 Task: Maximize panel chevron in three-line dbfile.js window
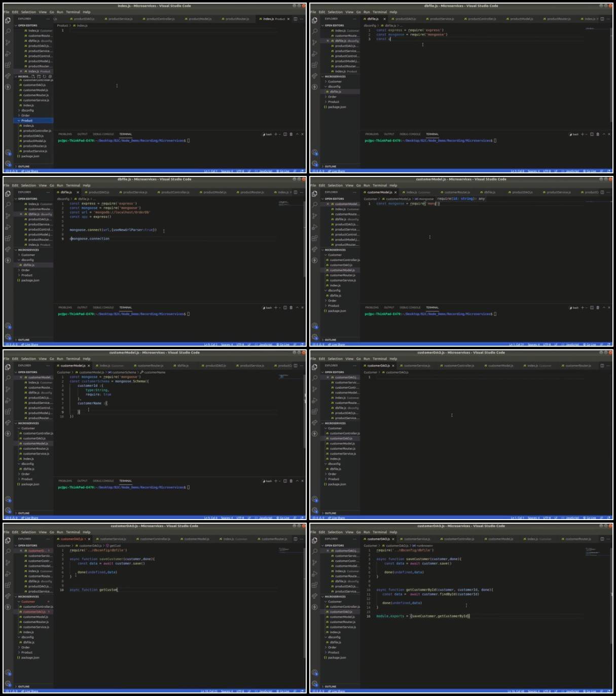[604, 134]
